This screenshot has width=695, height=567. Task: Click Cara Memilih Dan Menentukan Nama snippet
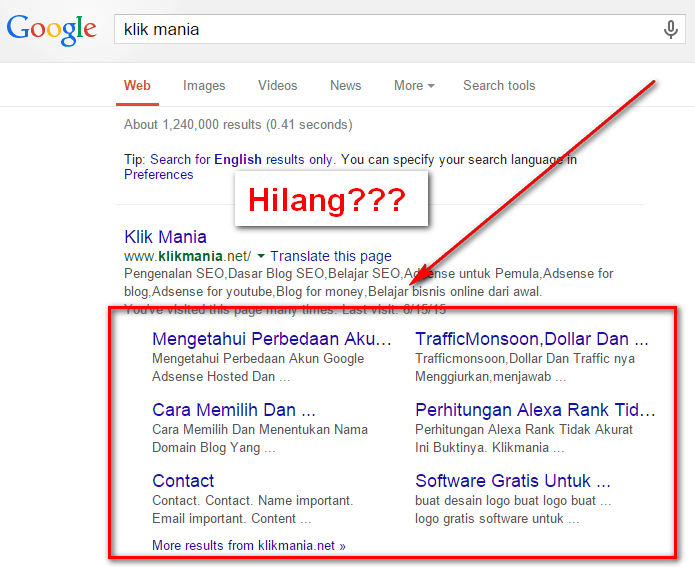pyautogui.click(x=260, y=438)
